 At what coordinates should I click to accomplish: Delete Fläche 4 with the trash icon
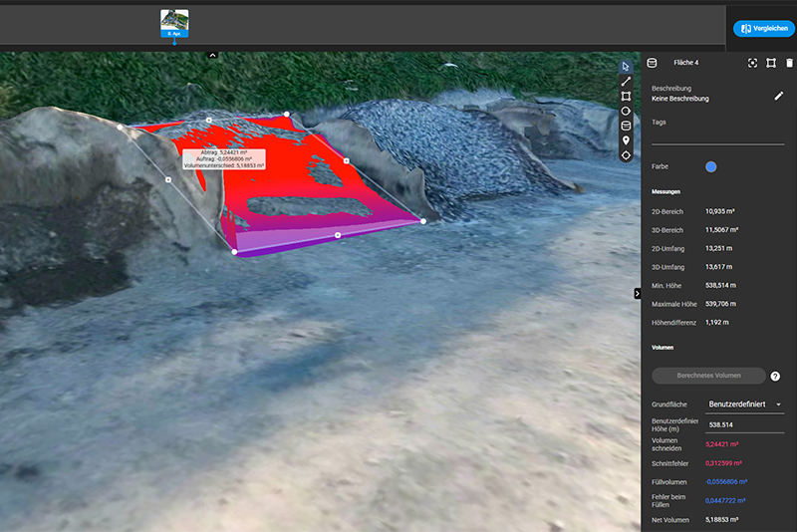point(789,63)
